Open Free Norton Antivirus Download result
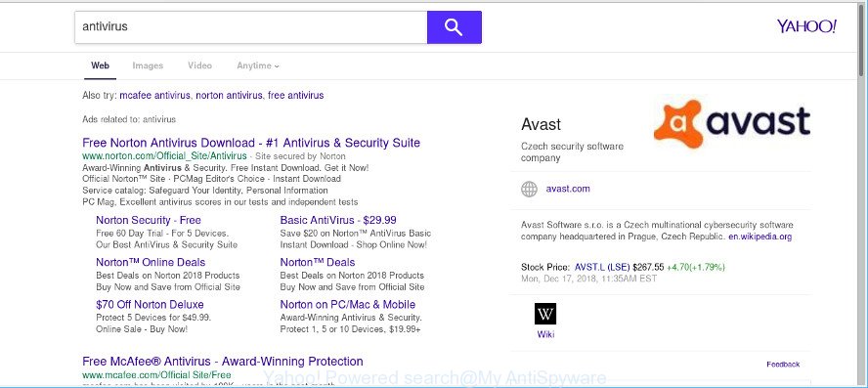 tap(251, 143)
